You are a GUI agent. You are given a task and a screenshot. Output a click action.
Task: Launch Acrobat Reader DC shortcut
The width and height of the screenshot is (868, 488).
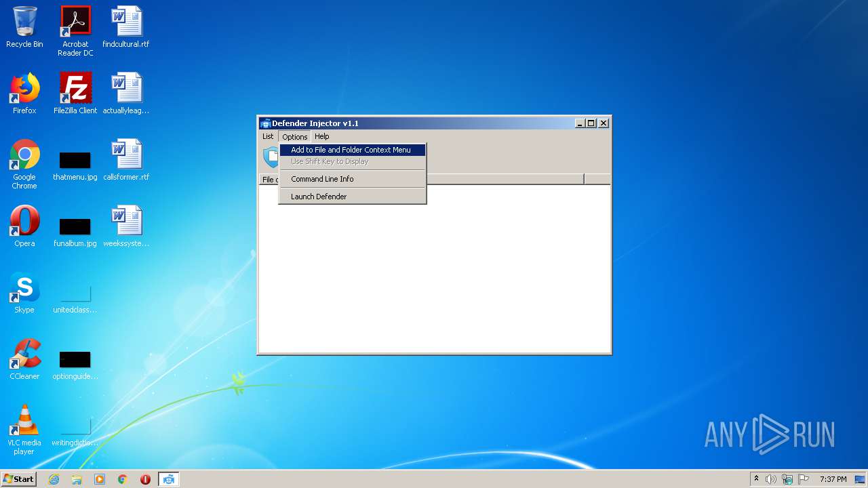pos(75,31)
